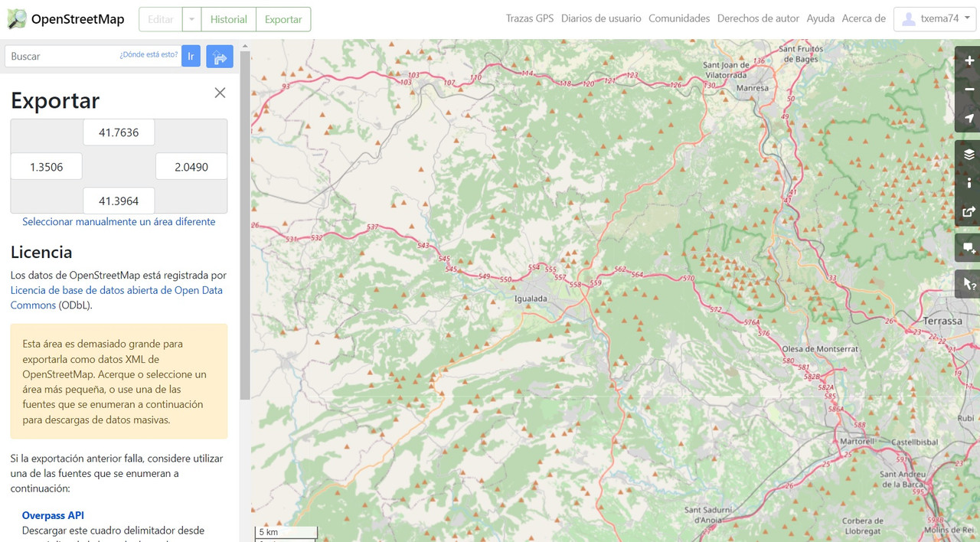The width and height of the screenshot is (980, 542).
Task: Open Diarios de usuario menu item
Action: click(x=601, y=18)
